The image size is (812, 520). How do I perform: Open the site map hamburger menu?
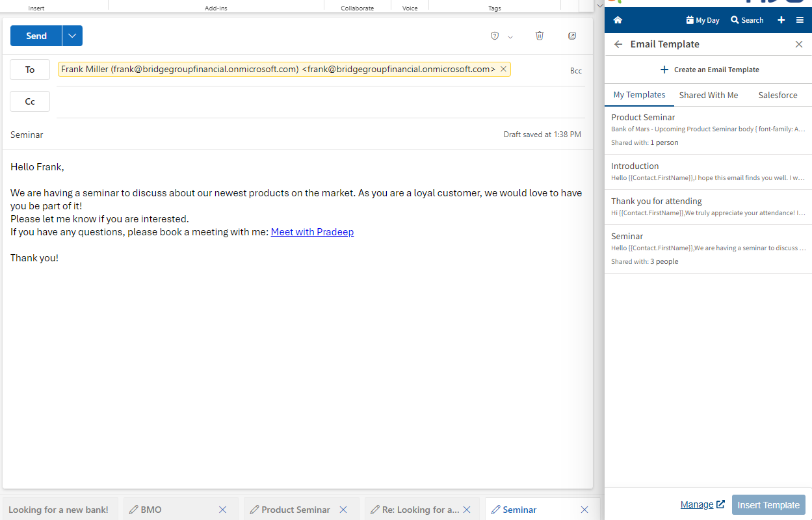[x=800, y=20]
